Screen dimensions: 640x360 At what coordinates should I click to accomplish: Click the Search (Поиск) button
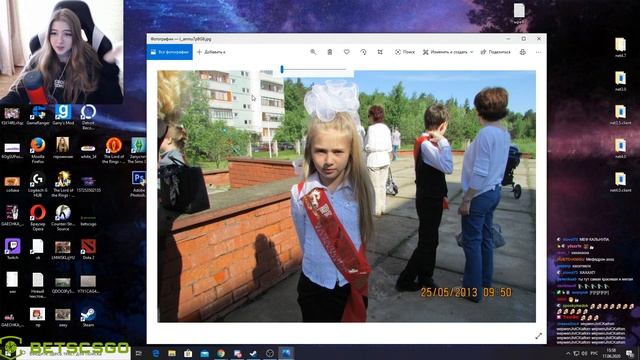[x=405, y=52]
